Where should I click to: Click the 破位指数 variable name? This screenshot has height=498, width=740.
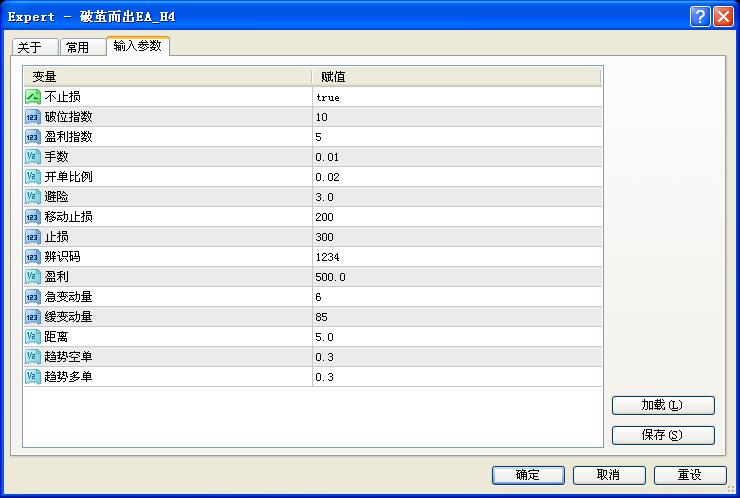pos(68,117)
